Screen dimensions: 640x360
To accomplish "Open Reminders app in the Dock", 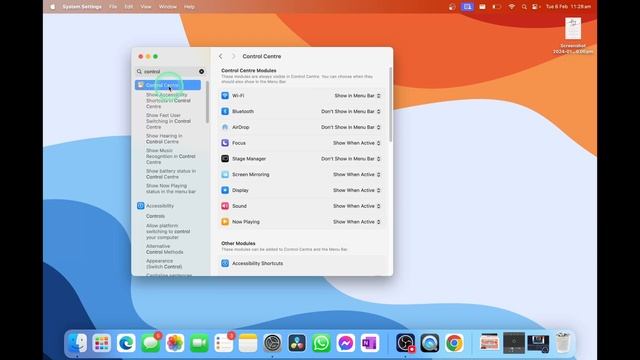I will tap(224, 343).
